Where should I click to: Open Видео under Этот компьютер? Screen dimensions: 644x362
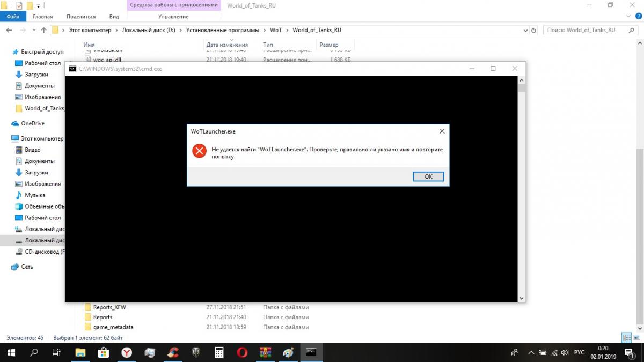pos(32,150)
